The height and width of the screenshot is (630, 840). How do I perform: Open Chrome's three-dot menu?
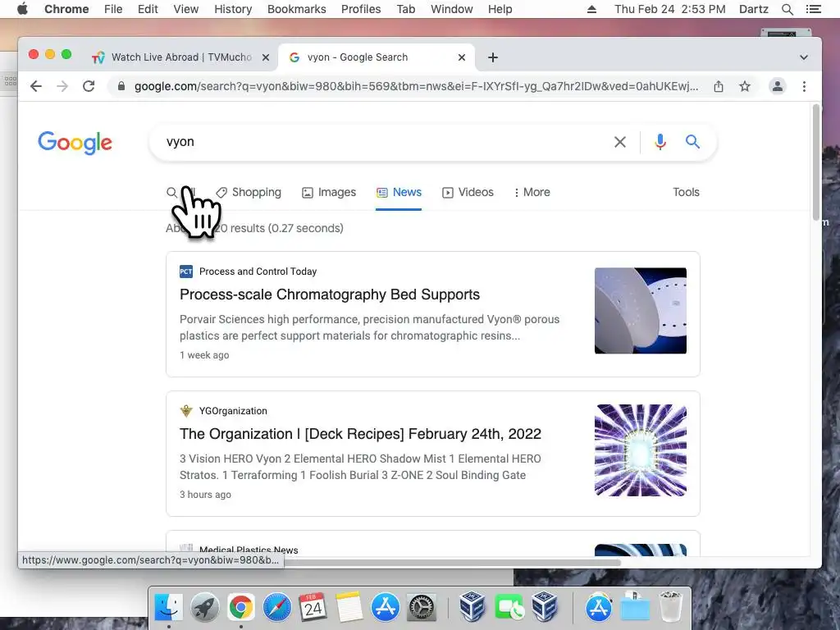click(804, 86)
